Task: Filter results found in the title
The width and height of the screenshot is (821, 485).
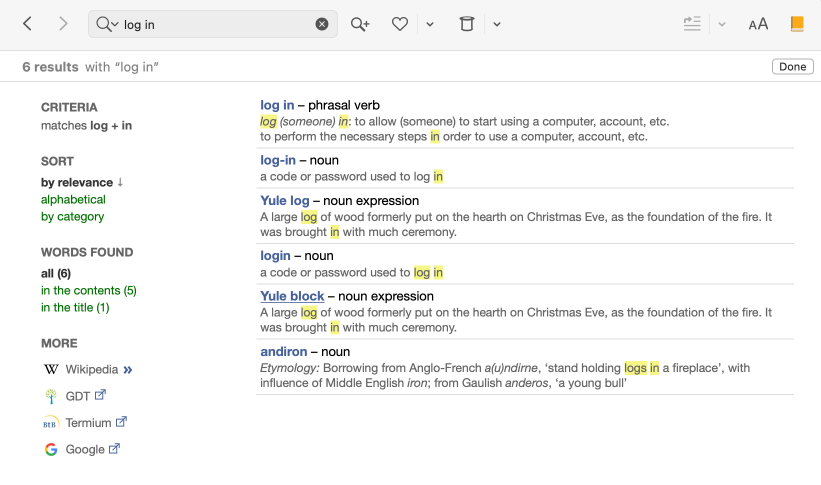Action: [75, 308]
